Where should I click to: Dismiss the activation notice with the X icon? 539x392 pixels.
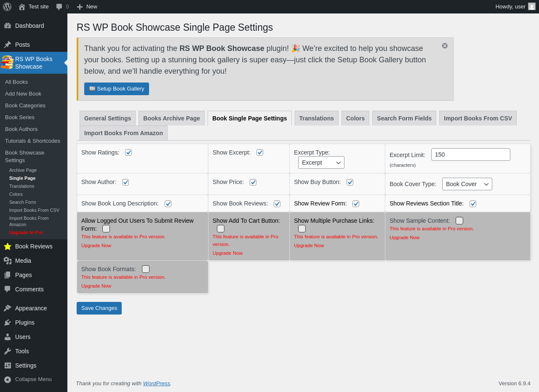445,45
